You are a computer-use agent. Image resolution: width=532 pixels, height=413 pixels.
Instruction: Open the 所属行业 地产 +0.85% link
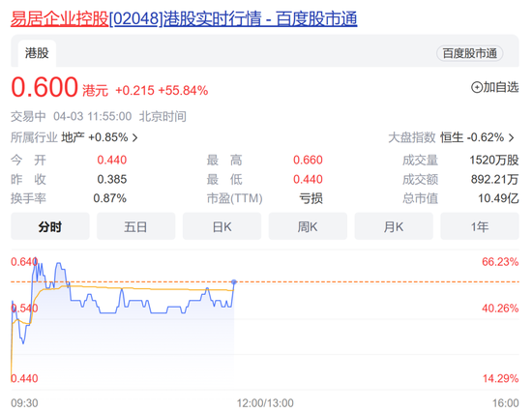click(x=74, y=137)
